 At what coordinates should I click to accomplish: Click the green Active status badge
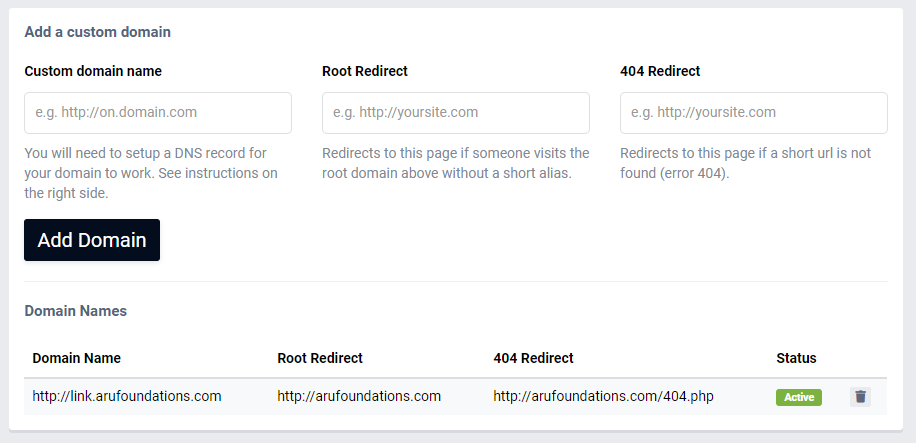click(799, 397)
